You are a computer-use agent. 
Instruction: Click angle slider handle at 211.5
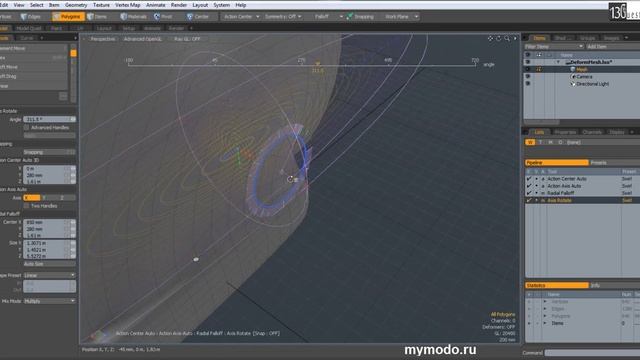[318, 64]
